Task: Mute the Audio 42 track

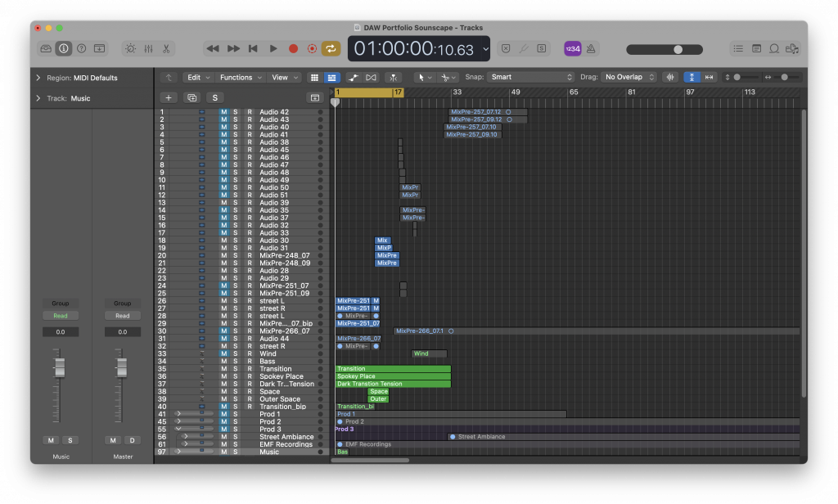Action: [x=224, y=112]
